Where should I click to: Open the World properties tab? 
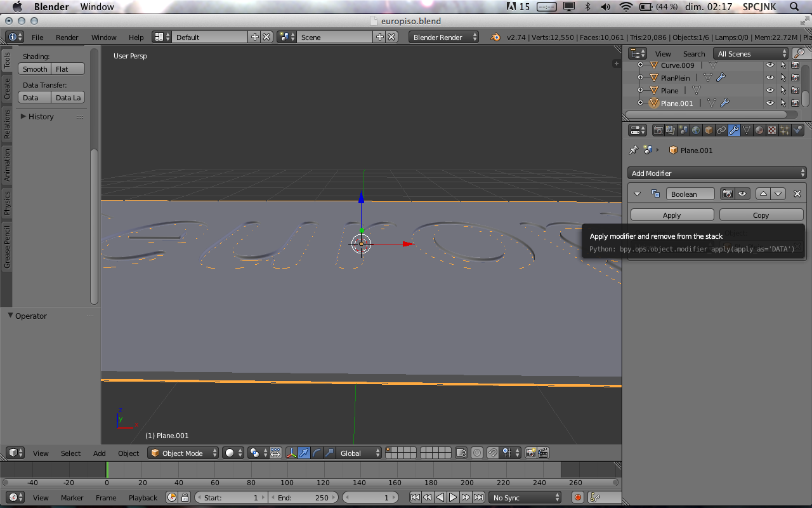[696, 130]
